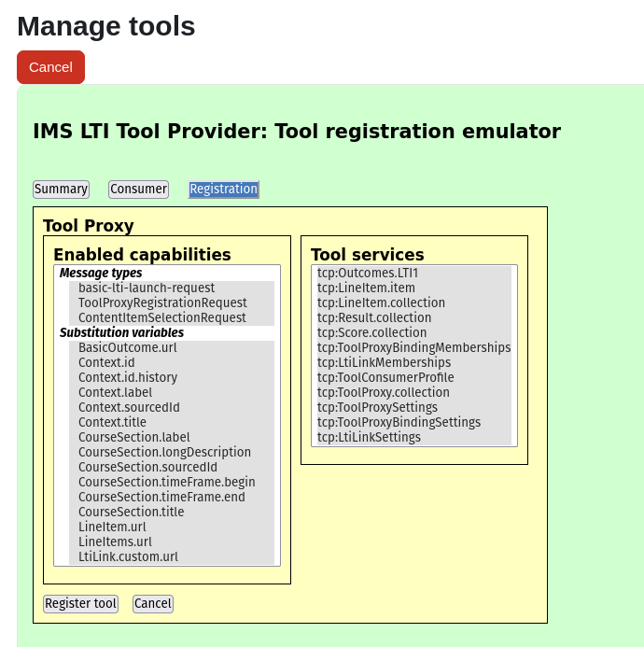Select Context.title variable
The height and width of the screenshot is (647, 644).
[172, 422]
